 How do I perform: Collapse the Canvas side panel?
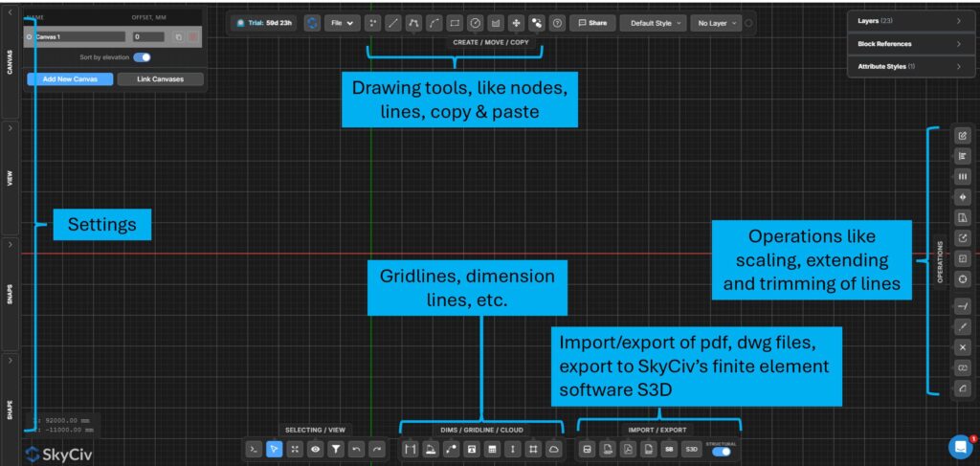(10, 62)
